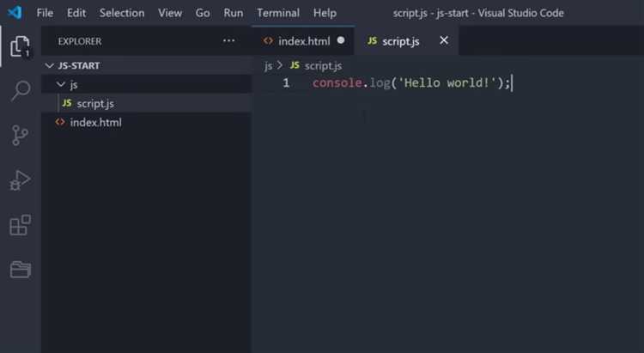644x353 pixels.
Task: Open the Run menu
Action: coord(234,13)
